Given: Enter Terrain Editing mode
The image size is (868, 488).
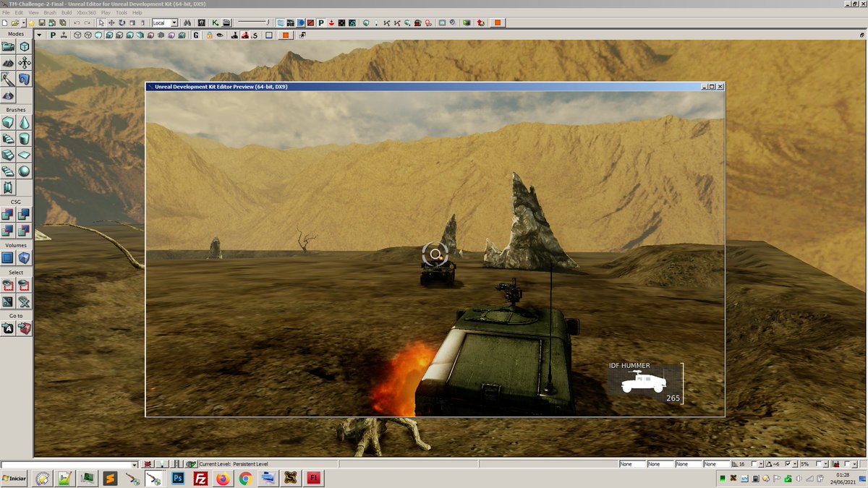Looking at the screenshot, I should coord(8,63).
